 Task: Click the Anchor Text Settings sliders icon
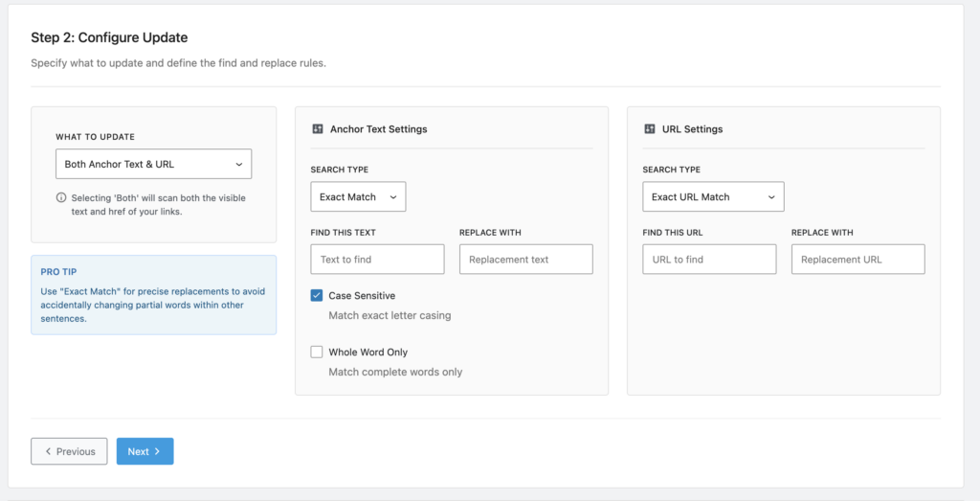[x=318, y=129]
